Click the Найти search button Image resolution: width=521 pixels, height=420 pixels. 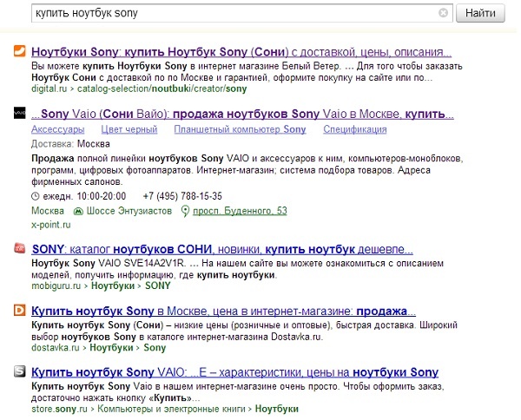[x=480, y=13]
